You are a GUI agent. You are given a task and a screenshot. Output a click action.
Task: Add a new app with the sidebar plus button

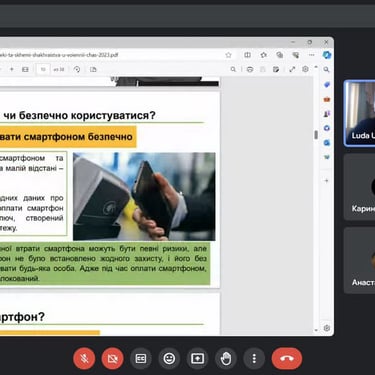pos(327,181)
